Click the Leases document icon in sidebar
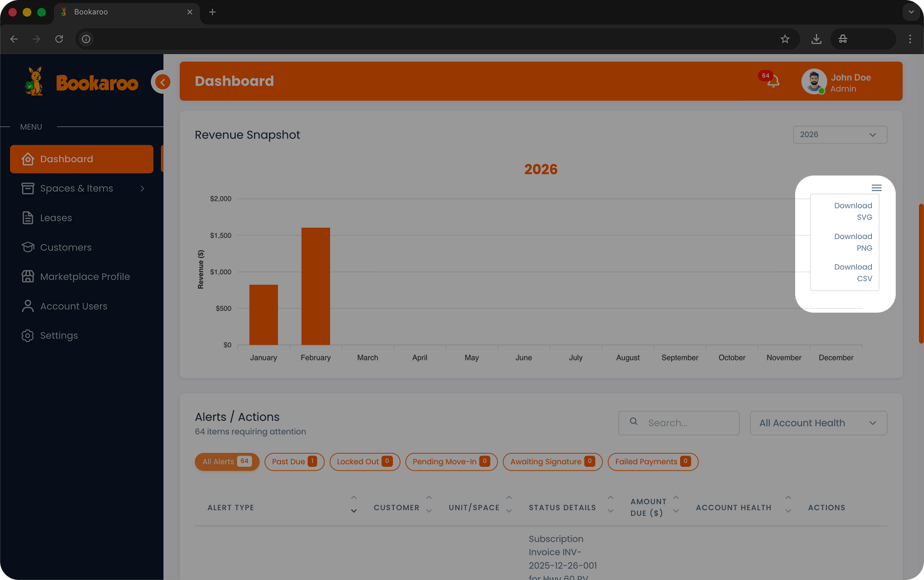The height and width of the screenshot is (580, 924). point(28,218)
